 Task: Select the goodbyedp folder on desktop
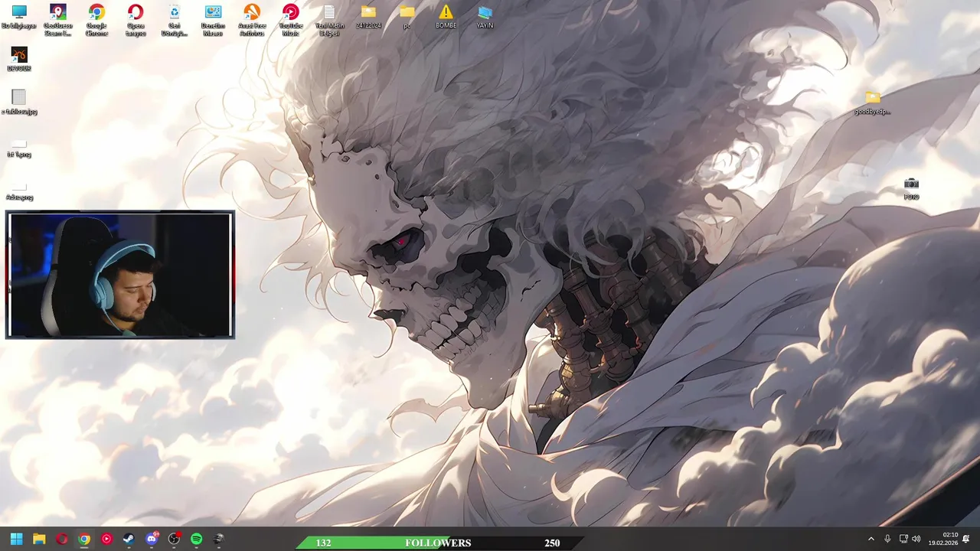pos(873,103)
